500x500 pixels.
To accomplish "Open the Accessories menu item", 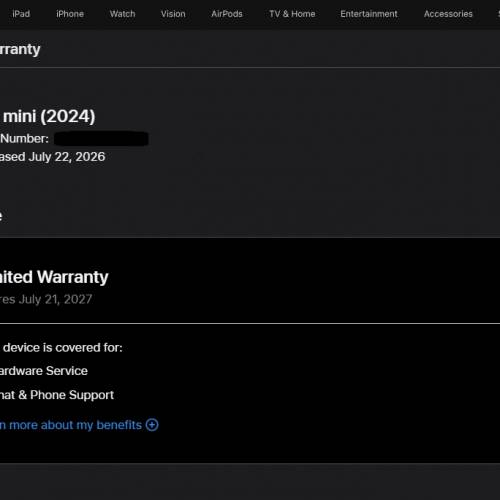I will (x=448, y=14).
